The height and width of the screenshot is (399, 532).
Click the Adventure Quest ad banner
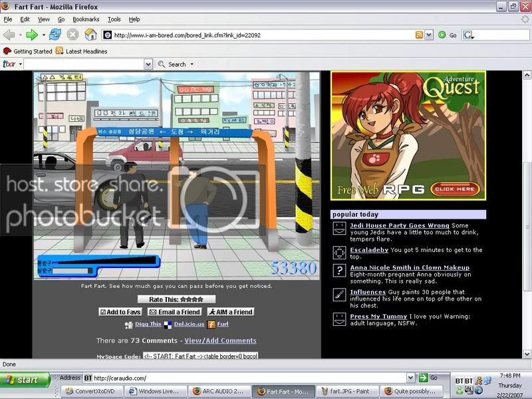click(x=408, y=136)
